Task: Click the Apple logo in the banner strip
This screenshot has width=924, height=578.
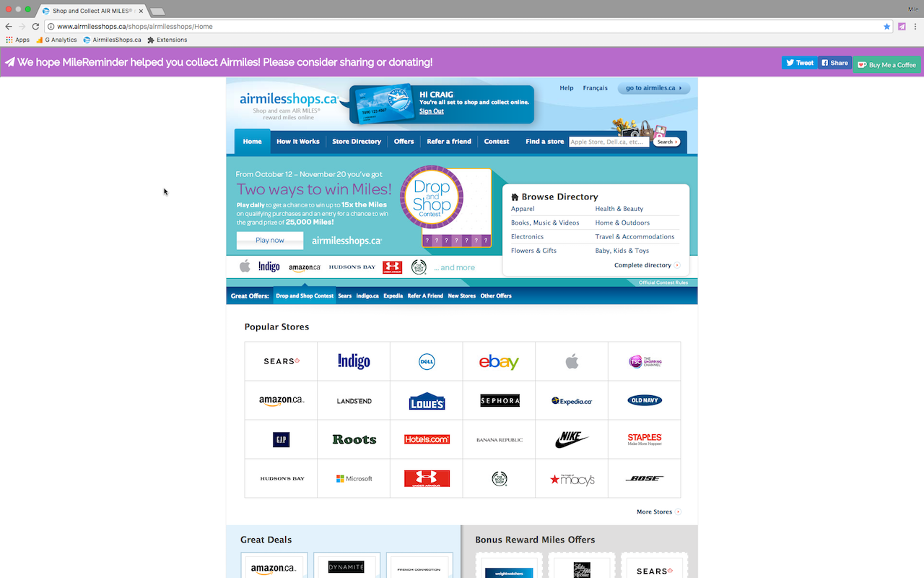Action: 245,266
